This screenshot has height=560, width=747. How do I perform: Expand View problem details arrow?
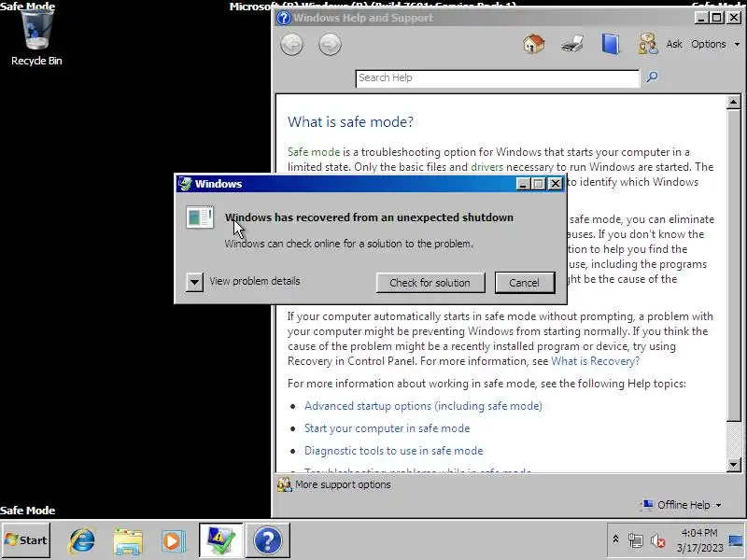click(x=194, y=282)
